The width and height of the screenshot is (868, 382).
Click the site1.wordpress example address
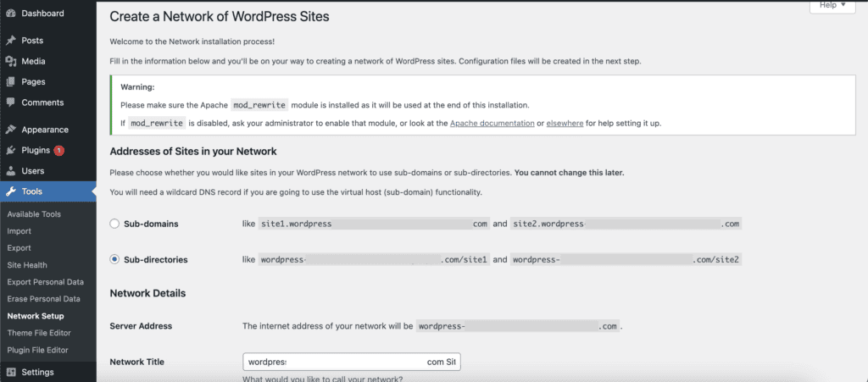click(x=374, y=224)
